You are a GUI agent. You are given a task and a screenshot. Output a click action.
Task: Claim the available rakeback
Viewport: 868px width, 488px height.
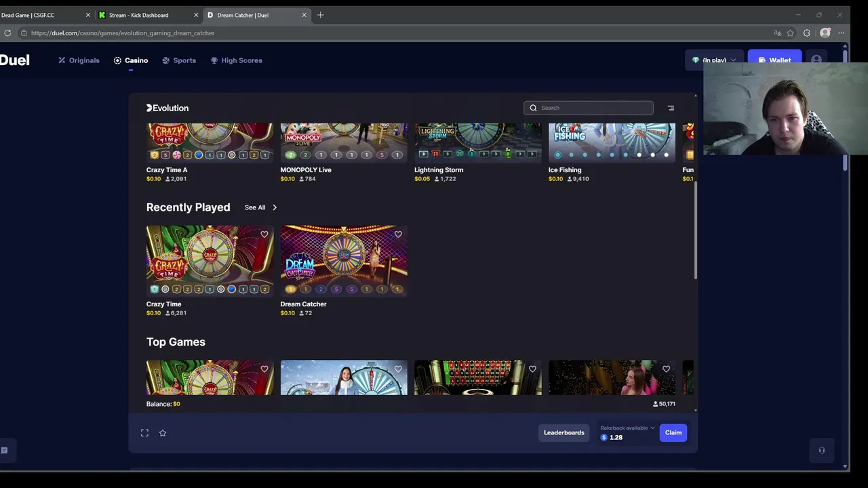(x=673, y=432)
